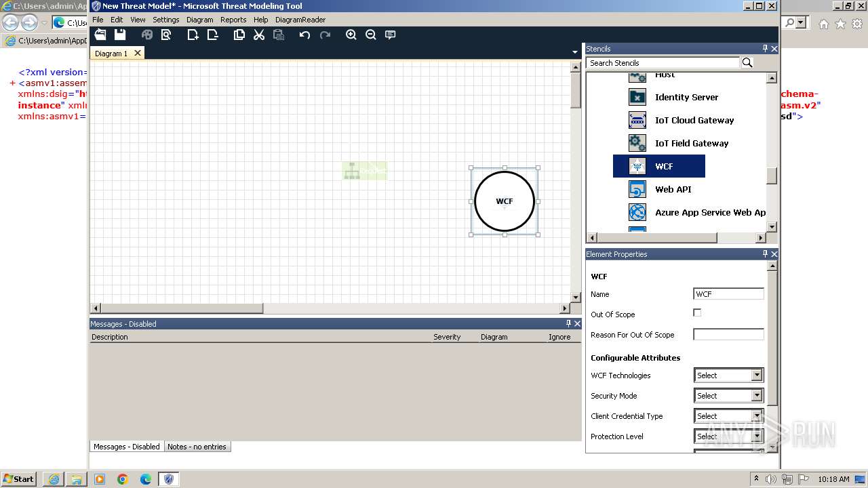The image size is (868, 488).
Task: Expand the asmv1:assembly XML node in browser
Action: (13, 83)
